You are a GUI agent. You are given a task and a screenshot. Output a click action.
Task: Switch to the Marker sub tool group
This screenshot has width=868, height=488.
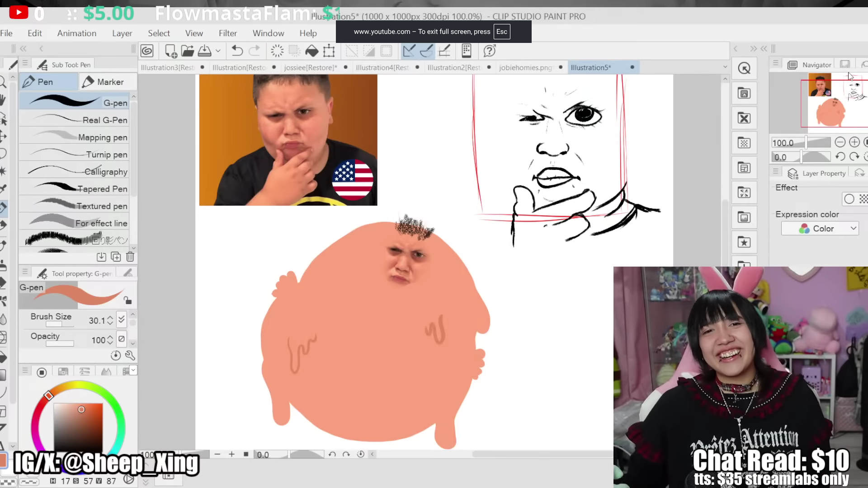(108, 82)
